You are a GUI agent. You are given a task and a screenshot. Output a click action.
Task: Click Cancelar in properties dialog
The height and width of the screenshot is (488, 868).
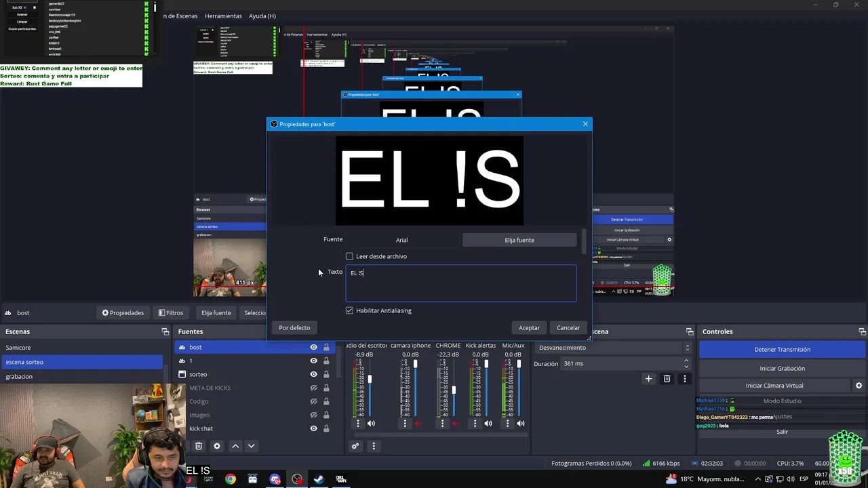568,327
